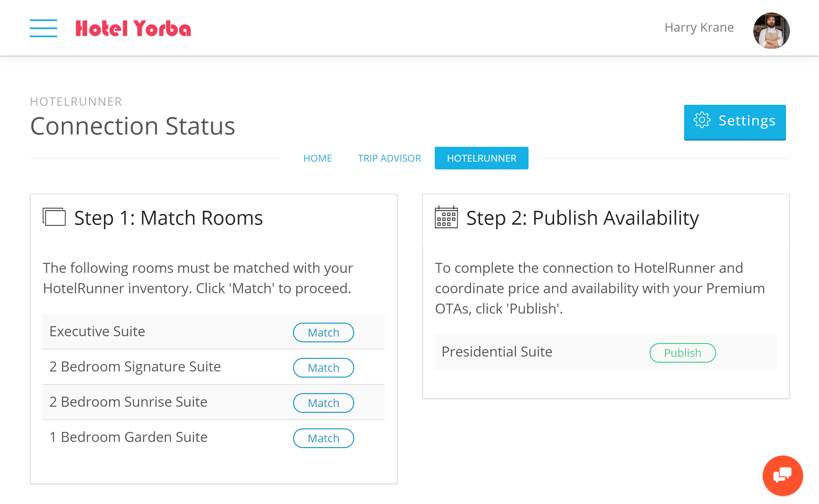This screenshot has width=819, height=504.
Task: Match the 1 Bedroom Garden Suite
Action: 323,438
